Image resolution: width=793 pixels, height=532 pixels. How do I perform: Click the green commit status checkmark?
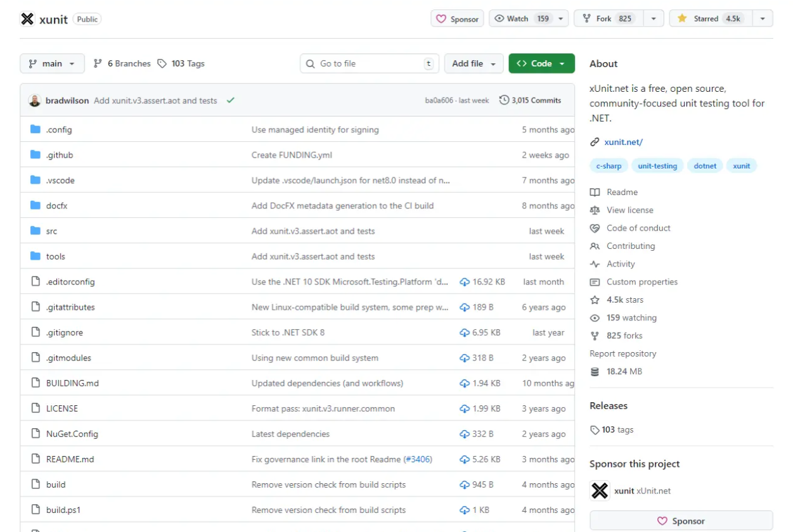[230, 100]
